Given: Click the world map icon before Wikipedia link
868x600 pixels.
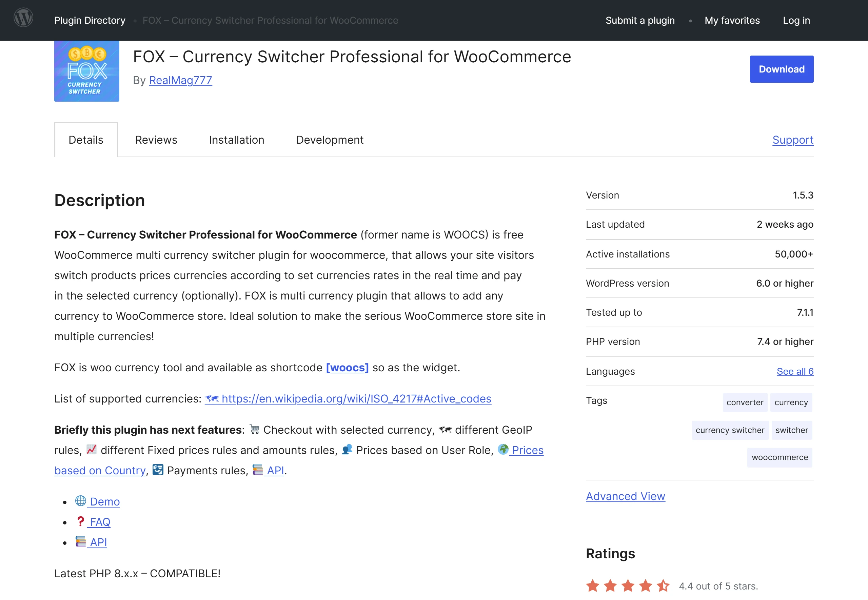Looking at the screenshot, I should 212,398.
